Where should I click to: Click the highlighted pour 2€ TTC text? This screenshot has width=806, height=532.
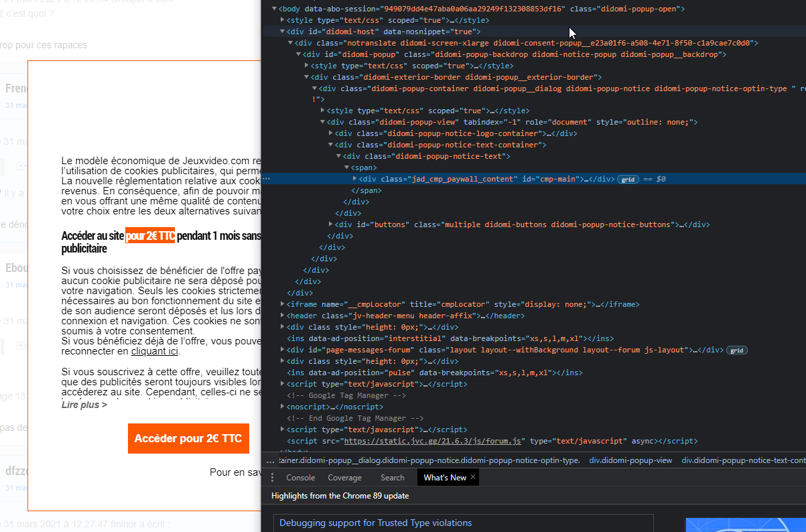point(150,236)
